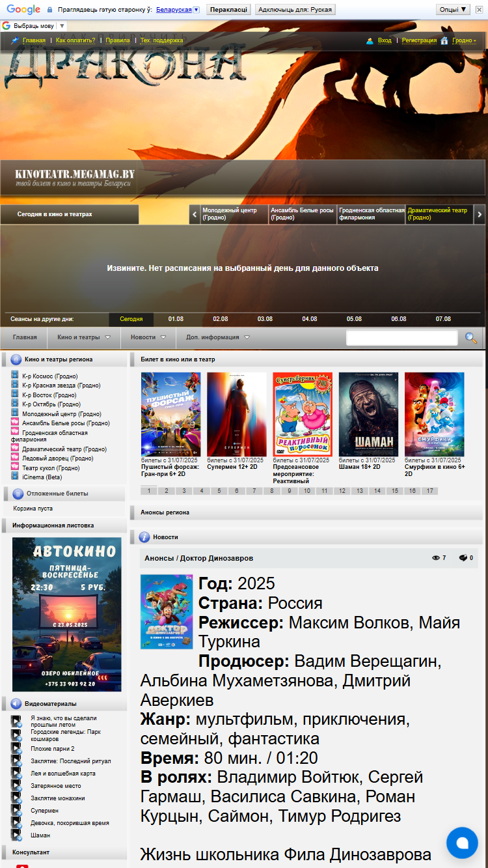Focus the site search input field

click(x=402, y=338)
